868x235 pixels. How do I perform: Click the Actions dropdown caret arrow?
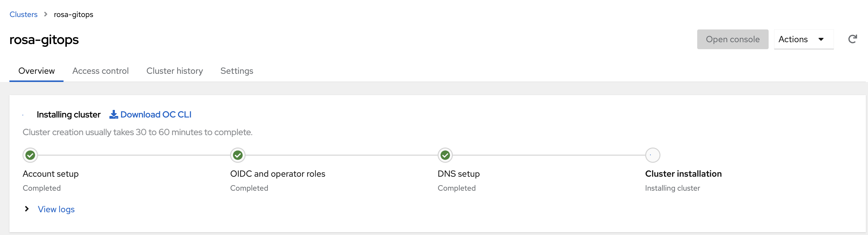821,39
